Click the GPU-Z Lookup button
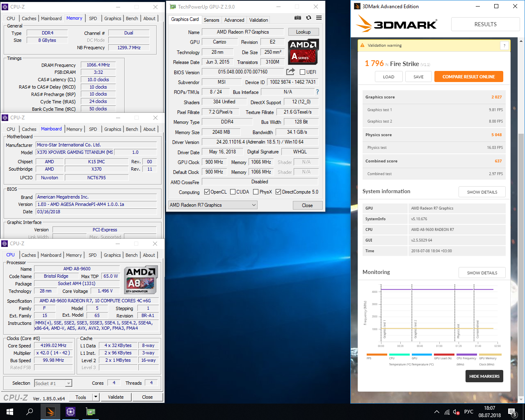Image resolution: width=525 pixels, height=420 pixels. [303, 32]
